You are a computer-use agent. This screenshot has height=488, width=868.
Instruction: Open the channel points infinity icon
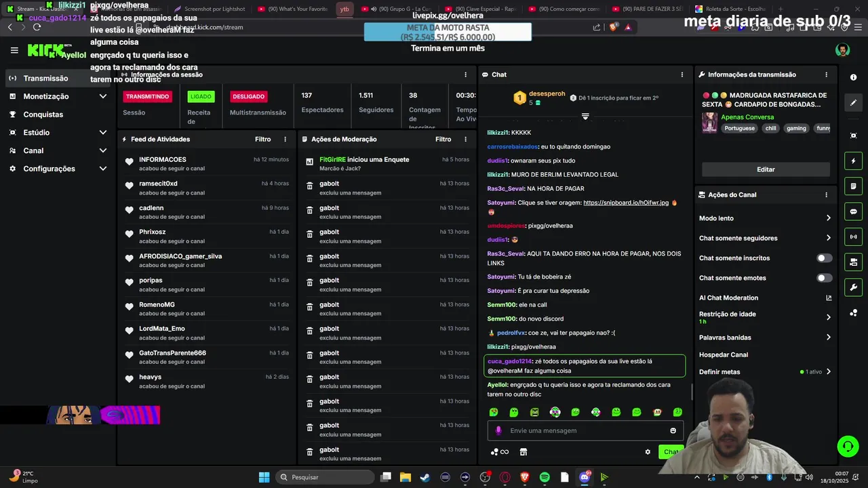[500, 452]
